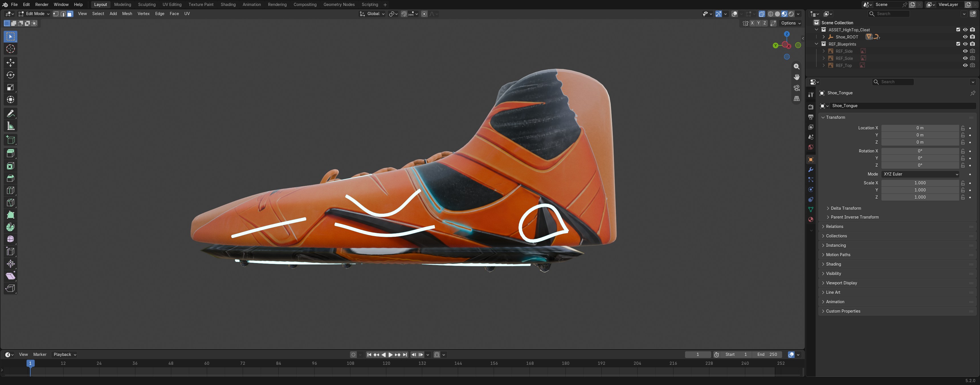Switch to edge select mode
Screen dimensions: 980x385
63,14
